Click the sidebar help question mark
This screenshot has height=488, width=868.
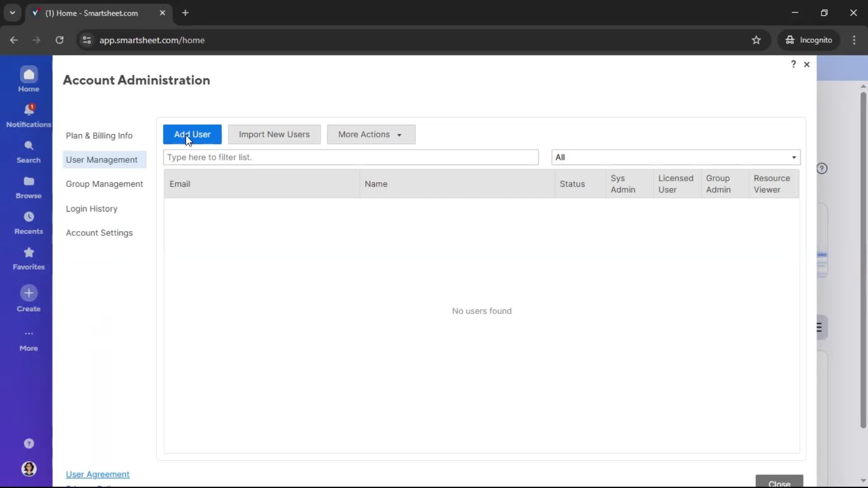point(28,444)
